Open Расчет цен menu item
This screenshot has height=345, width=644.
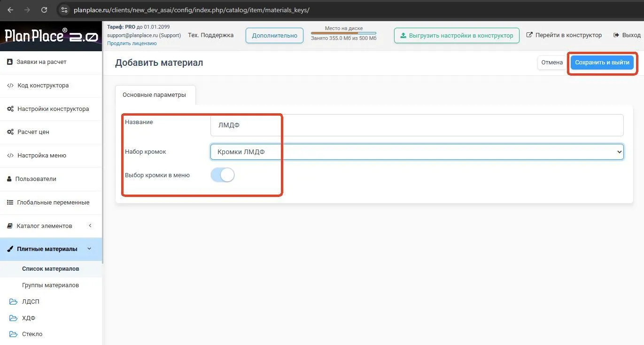(51, 132)
